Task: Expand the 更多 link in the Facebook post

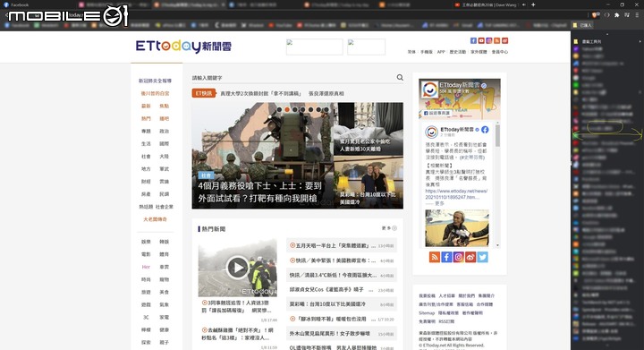Action: pos(439,203)
